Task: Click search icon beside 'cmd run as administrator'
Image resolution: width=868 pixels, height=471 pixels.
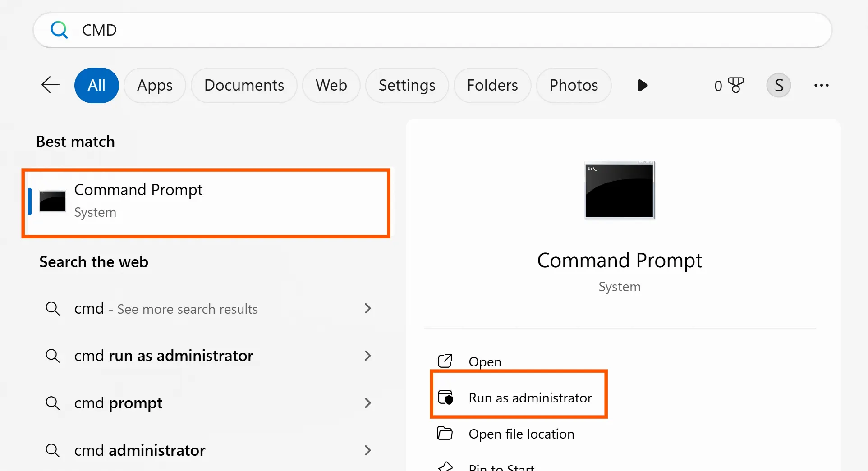Action: point(53,356)
